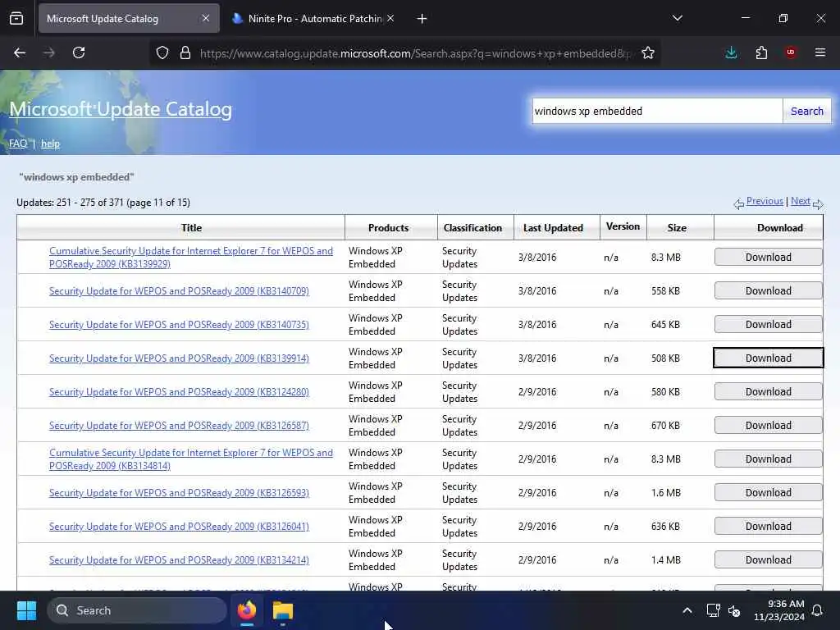Download the KB3126587 update
840x630 pixels.
pyautogui.click(x=768, y=426)
